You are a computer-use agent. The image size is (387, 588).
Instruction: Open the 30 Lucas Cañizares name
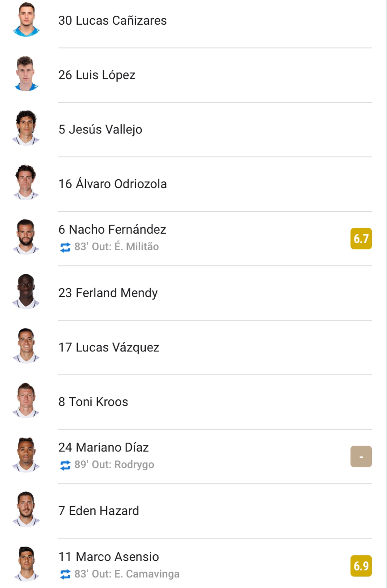(112, 21)
